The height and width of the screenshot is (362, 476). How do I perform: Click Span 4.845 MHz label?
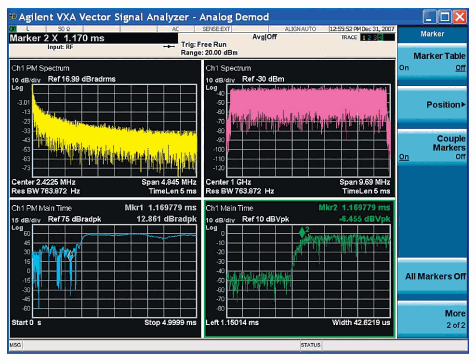point(169,182)
